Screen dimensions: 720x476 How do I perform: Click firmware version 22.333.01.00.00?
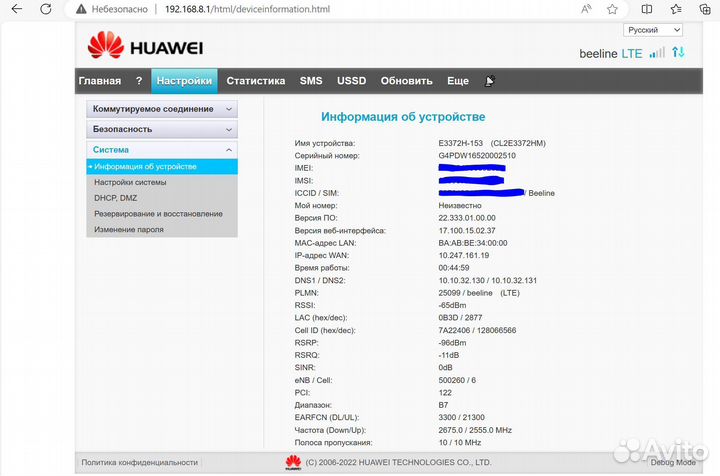tap(467, 218)
